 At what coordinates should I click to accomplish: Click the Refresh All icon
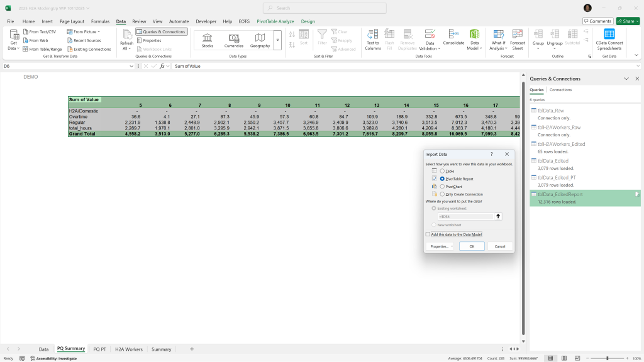(x=127, y=35)
